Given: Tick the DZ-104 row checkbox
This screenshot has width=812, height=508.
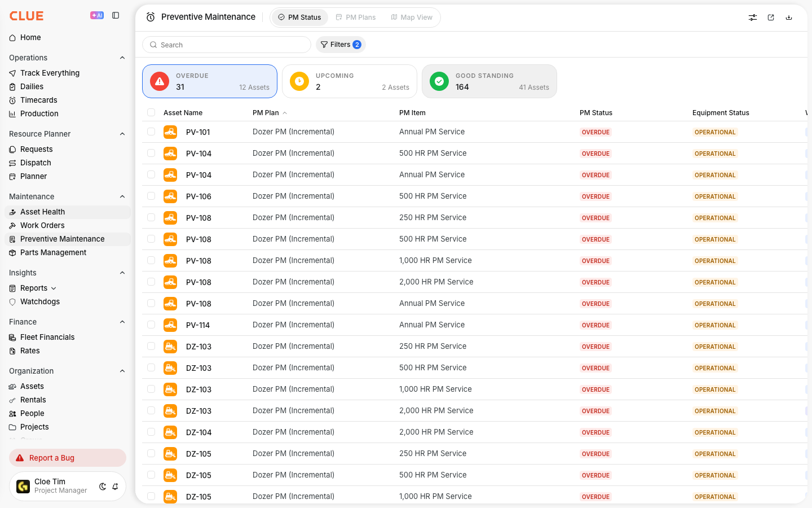Looking at the screenshot, I should 151,432.
